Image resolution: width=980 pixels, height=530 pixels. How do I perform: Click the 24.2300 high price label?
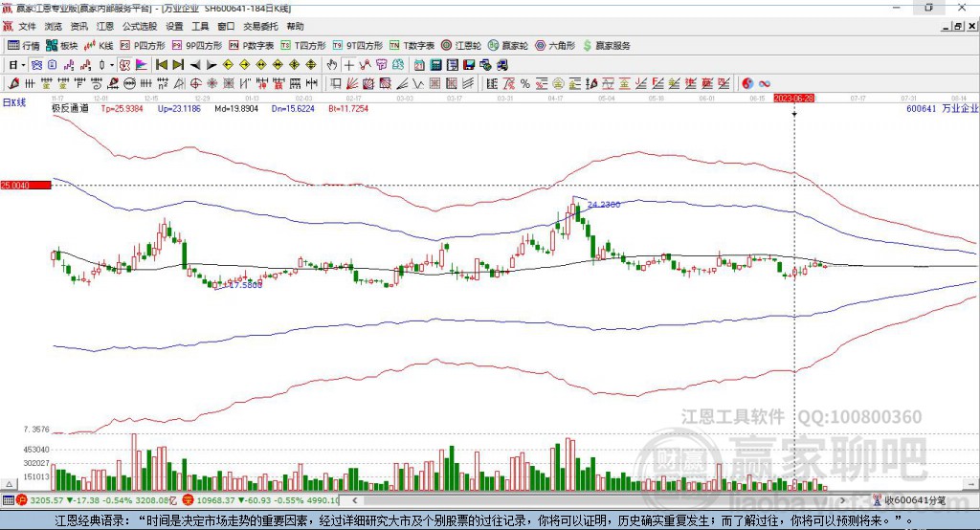(x=604, y=205)
